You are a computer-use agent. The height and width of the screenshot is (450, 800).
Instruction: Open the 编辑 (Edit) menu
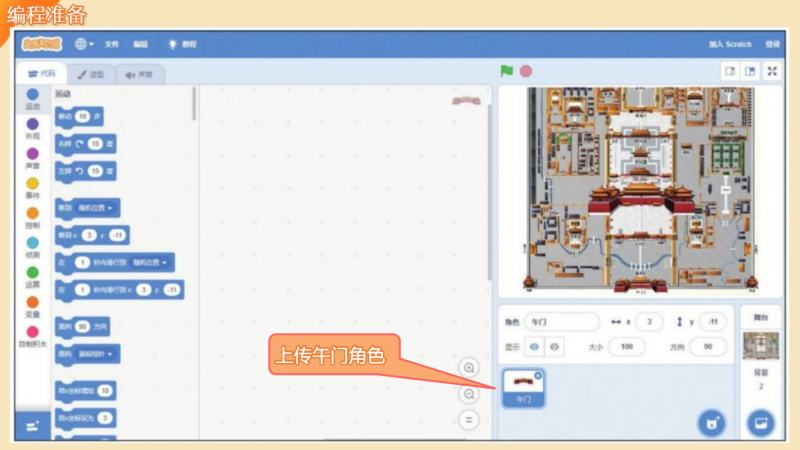point(140,44)
